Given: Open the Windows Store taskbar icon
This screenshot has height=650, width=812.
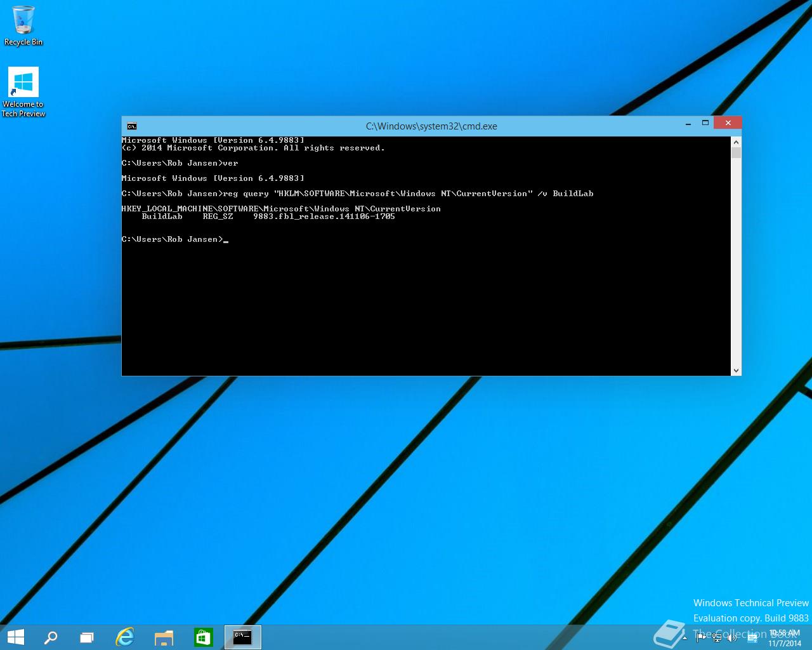Looking at the screenshot, I should (203, 637).
